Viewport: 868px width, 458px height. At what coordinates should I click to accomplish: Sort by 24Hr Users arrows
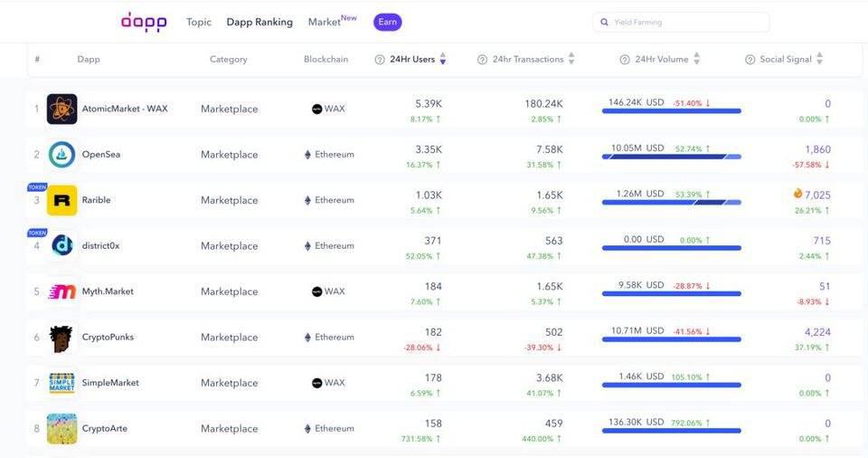click(442, 59)
